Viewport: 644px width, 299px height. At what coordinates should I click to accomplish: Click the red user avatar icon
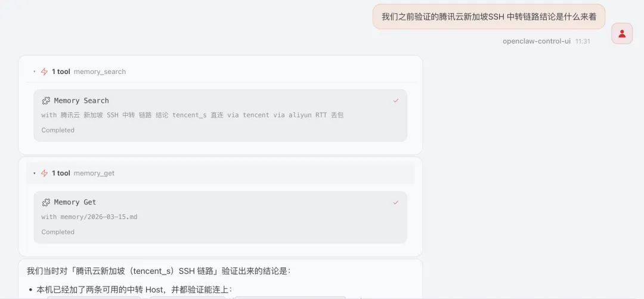tap(622, 34)
